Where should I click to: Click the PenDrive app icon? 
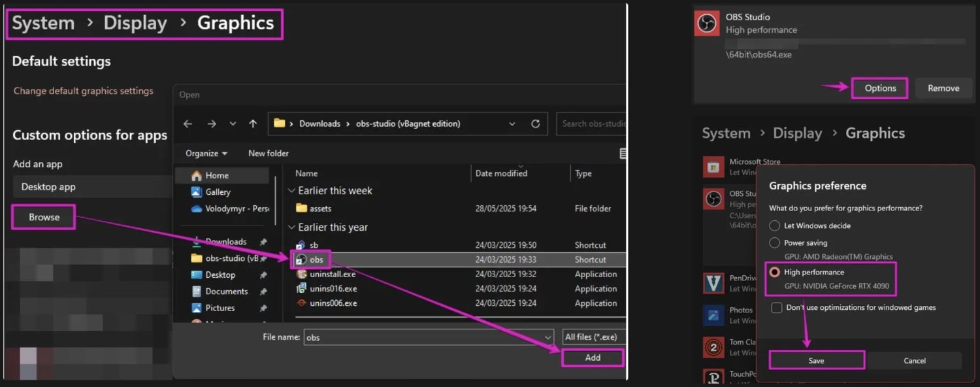[x=713, y=283]
